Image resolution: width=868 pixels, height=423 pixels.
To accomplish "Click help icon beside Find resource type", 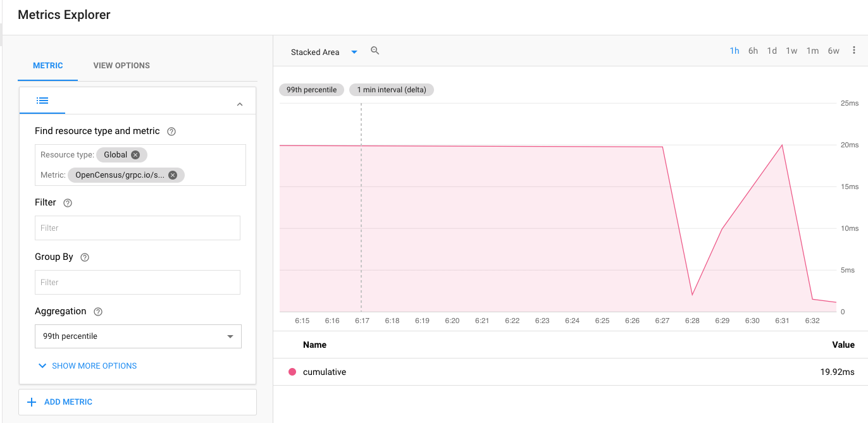I will 171,132.
